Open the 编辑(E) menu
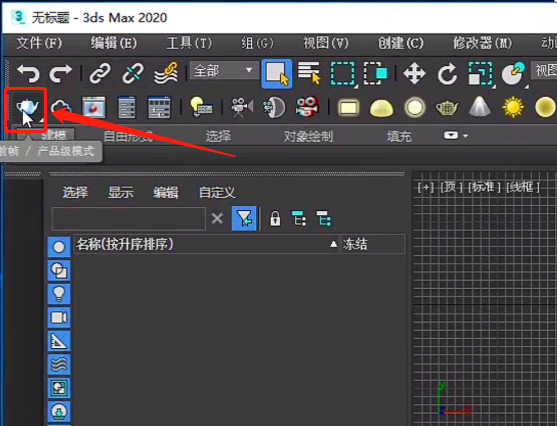This screenshot has width=557, height=426. (x=114, y=43)
